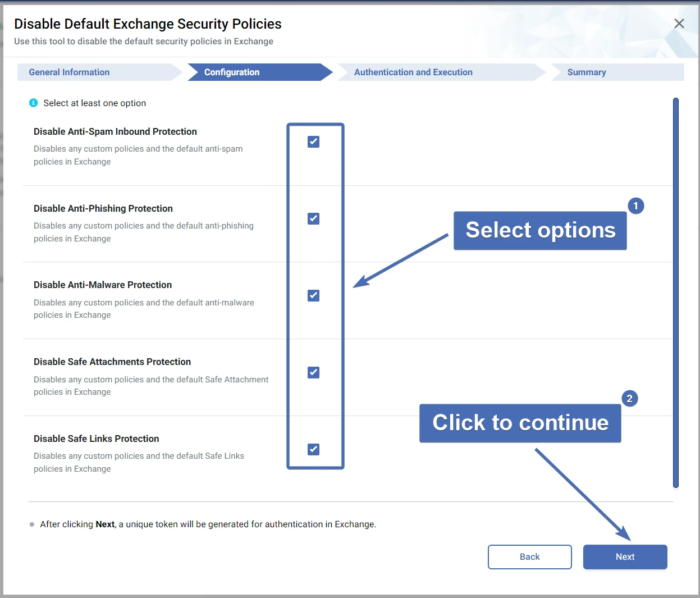Close the Disable Default Exchange Security Policies dialog
Viewport: 700px width, 598px height.
tap(679, 24)
